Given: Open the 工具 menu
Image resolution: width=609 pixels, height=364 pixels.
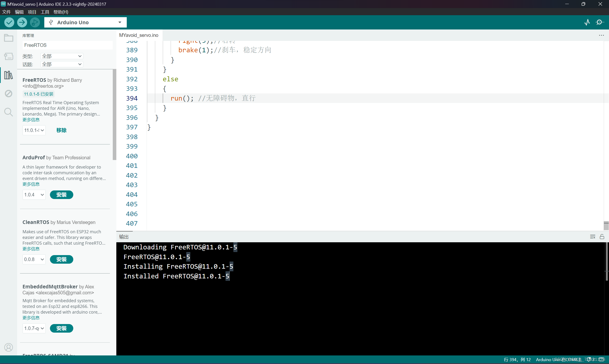Looking at the screenshot, I should 45,12.
